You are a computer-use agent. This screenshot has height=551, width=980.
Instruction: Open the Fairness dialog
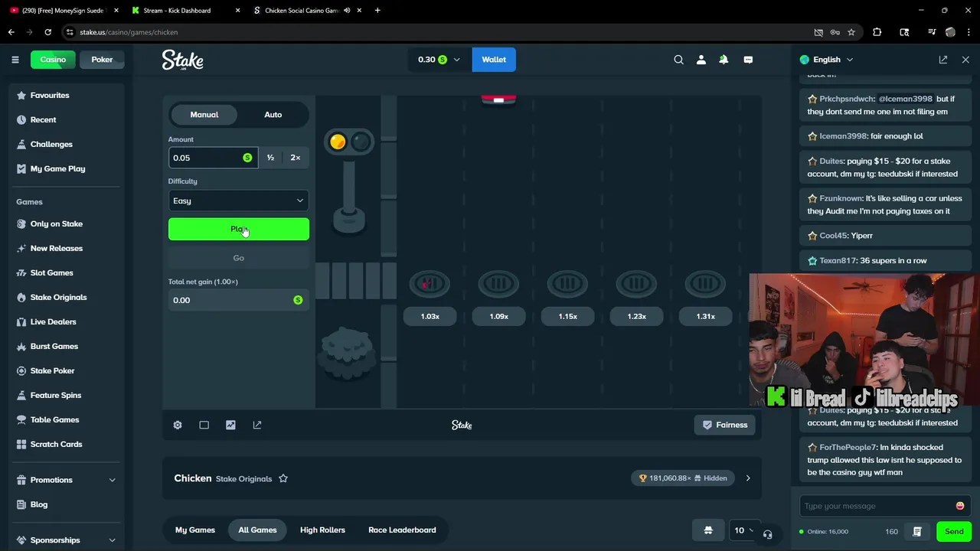[725, 425]
